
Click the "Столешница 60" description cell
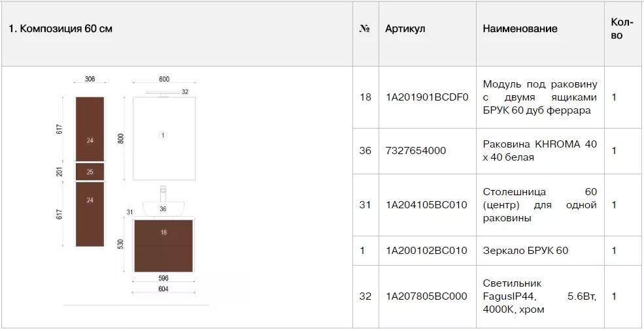pos(539,205)
